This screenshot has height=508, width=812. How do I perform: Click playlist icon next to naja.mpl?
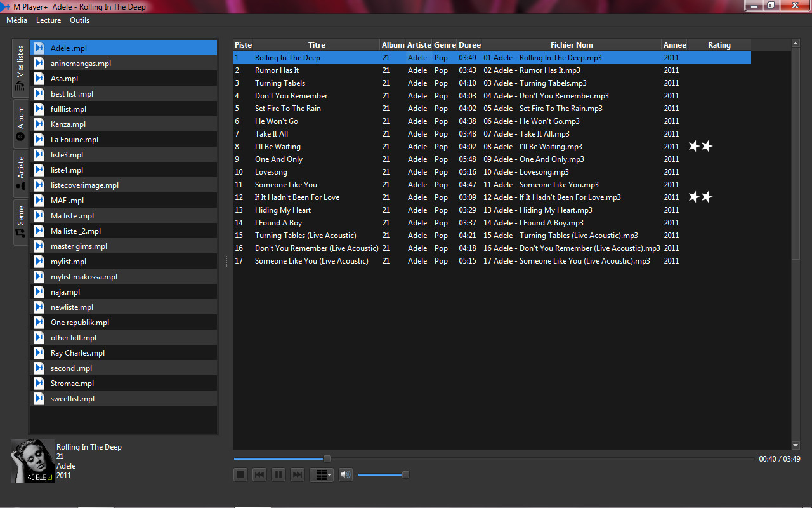39,291
